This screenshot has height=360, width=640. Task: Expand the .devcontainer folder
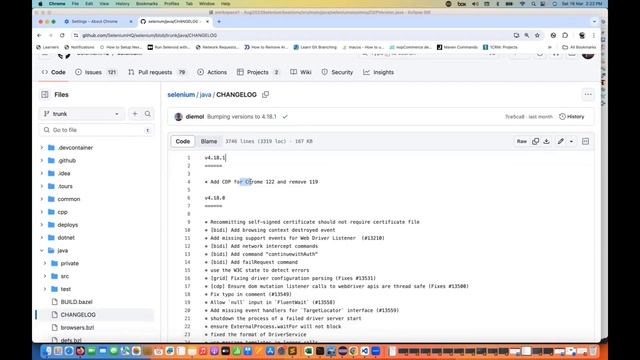pos(42,148)
